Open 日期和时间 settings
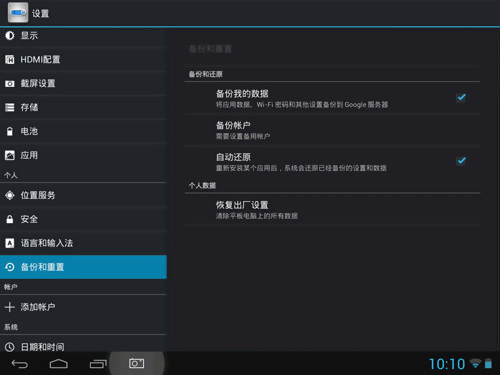Screen dimensions: 500x375 coord(83,345)
